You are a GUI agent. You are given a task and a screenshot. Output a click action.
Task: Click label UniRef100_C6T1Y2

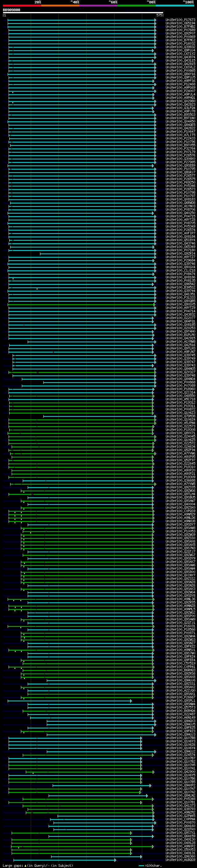[x=180, y=54]
